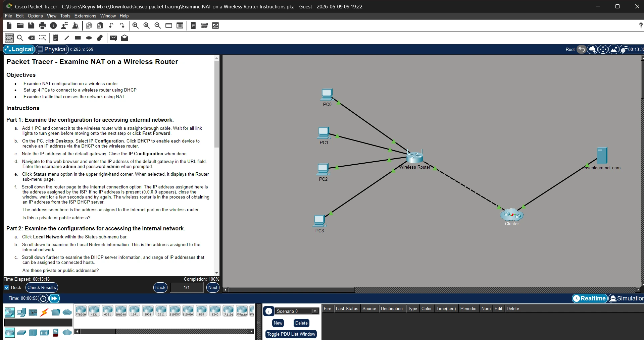Image resolution: width=644 pixels, height=340 pixels.
Task: Open the Help menu
Action: tap(124, 16)
